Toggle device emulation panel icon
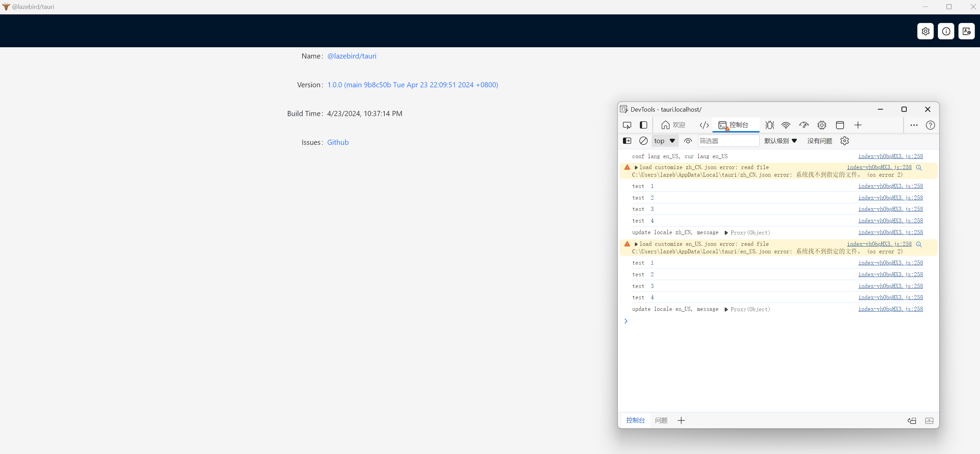Image resolution: width=980 pixels, height=454 pixels. [643, 125]
